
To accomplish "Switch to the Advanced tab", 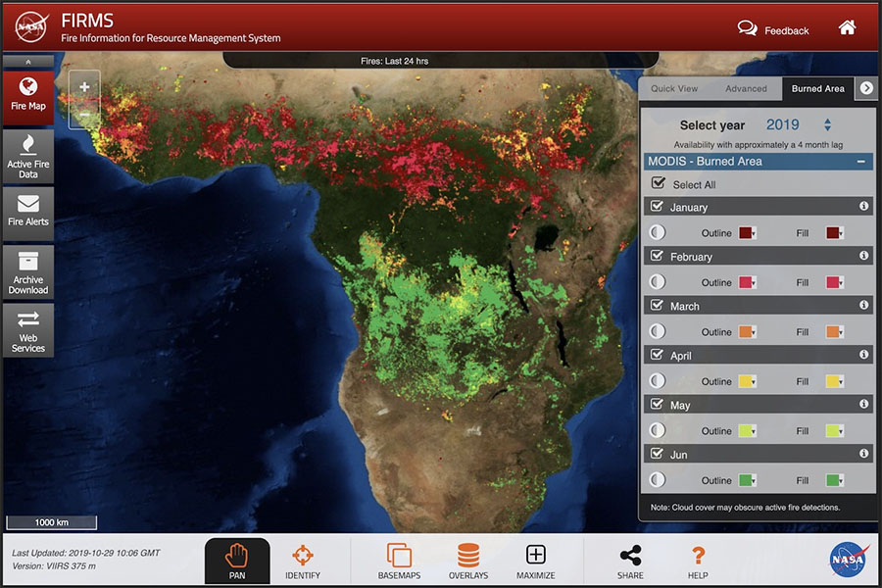I will pos(746,88).
